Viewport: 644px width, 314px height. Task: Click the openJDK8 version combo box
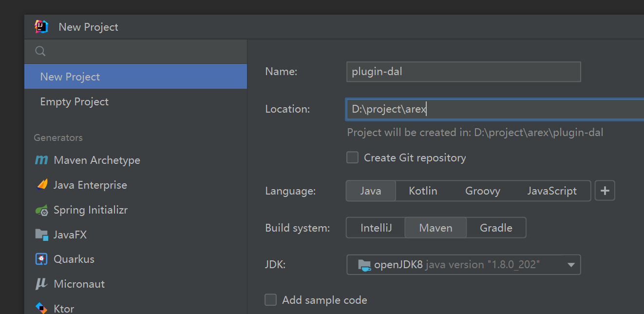458,265
